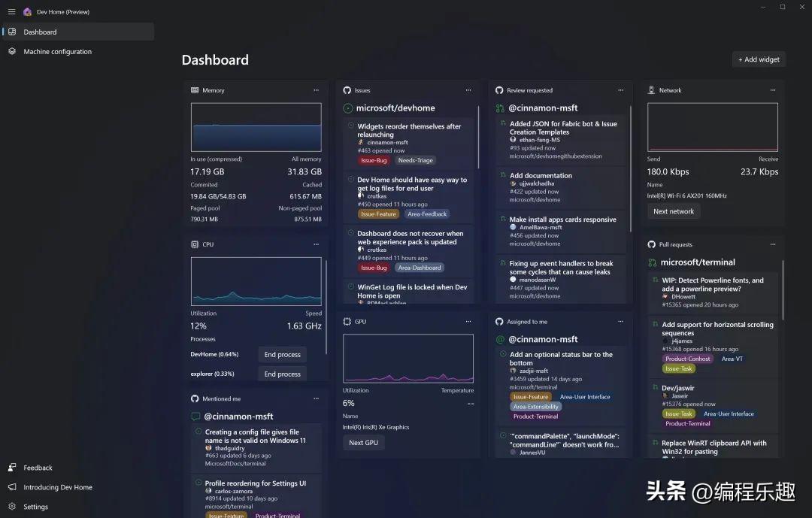The height and width of the screenshot is (518, 812).
Task: Click the Issues widget scrollbar
Action: tap(478, 138)
